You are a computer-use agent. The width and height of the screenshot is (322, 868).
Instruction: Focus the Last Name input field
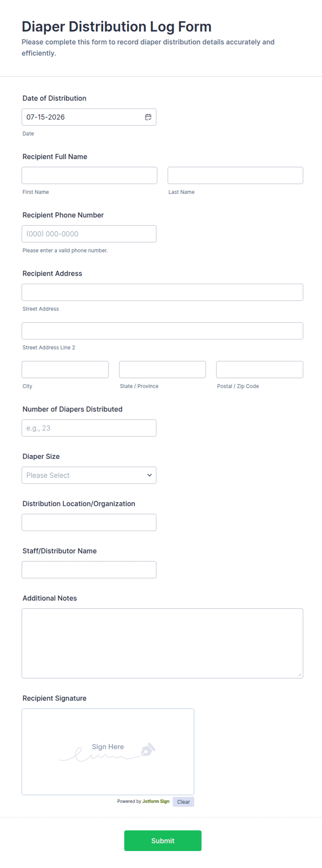[235, 175]
